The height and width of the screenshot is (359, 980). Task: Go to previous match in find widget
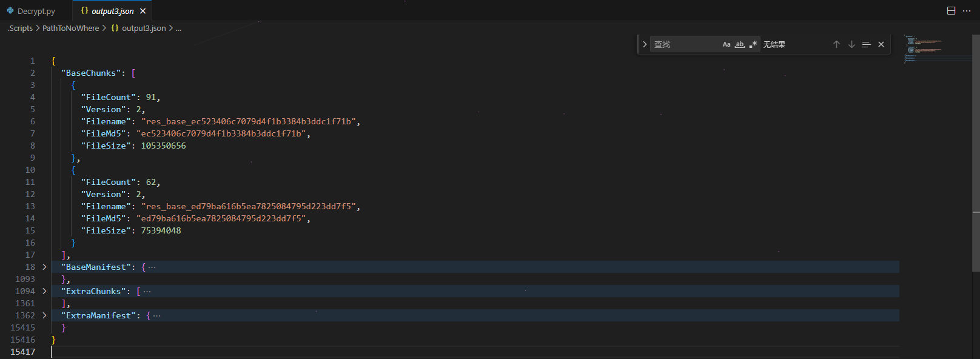click(x=836, y=44)
